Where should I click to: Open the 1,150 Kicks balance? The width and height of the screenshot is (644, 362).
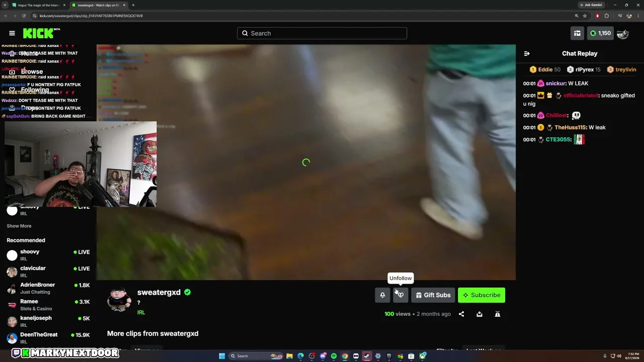600,33
